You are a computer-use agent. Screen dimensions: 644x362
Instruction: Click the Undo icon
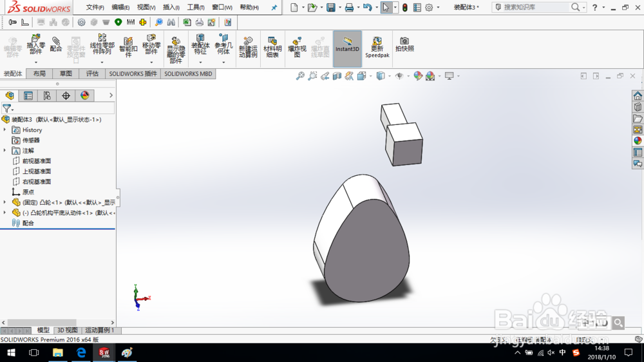tap(368, 7)
